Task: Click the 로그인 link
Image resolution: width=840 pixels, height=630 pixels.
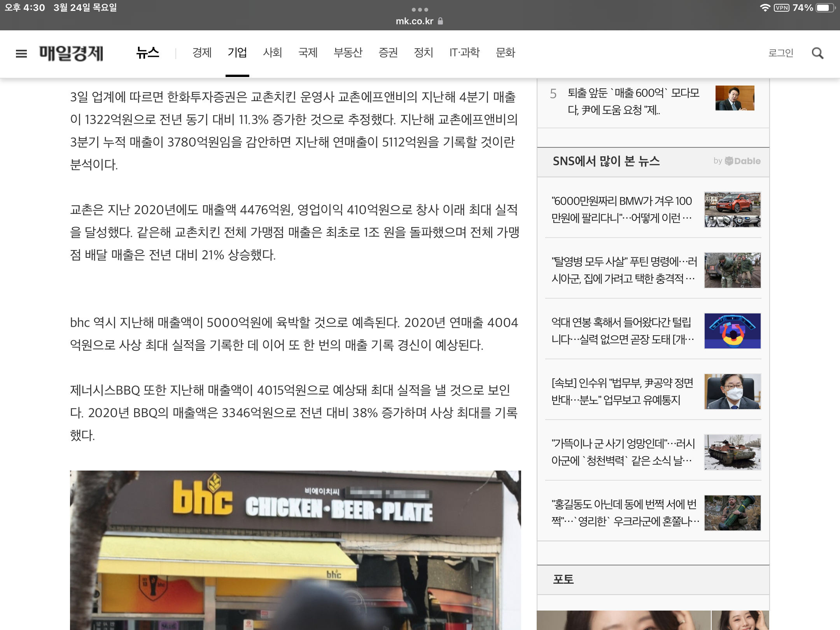Action: tap(780, 53)
